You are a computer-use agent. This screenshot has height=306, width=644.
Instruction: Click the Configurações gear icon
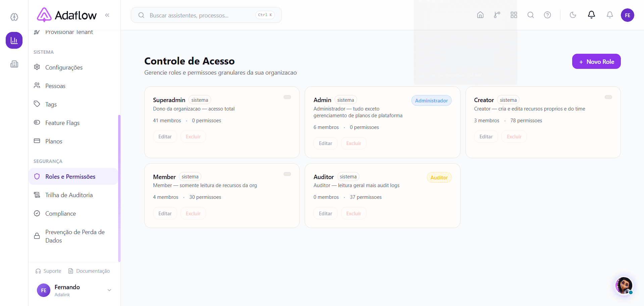[37, 67]
